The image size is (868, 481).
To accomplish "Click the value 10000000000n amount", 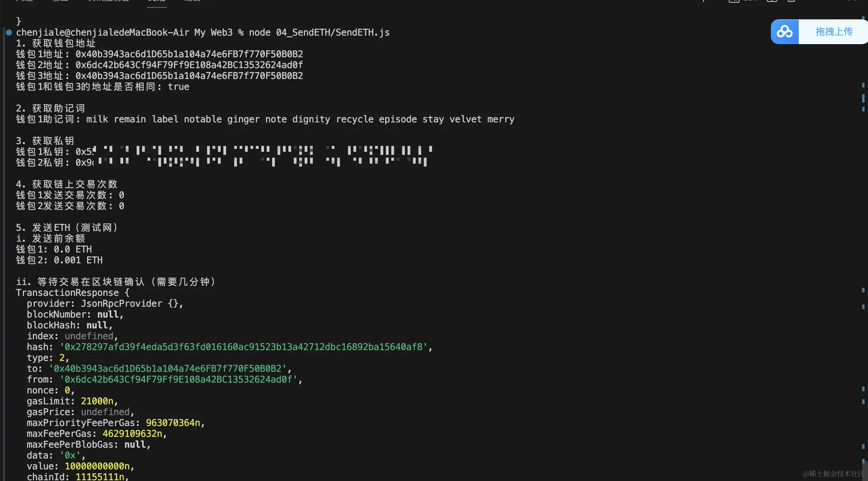I will [x=97, y=466].
